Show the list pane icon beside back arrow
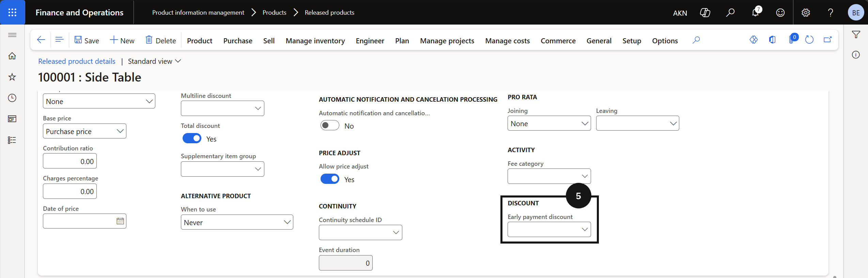The height and width of the screenshot is (278, 868). [x=60, y=40]
